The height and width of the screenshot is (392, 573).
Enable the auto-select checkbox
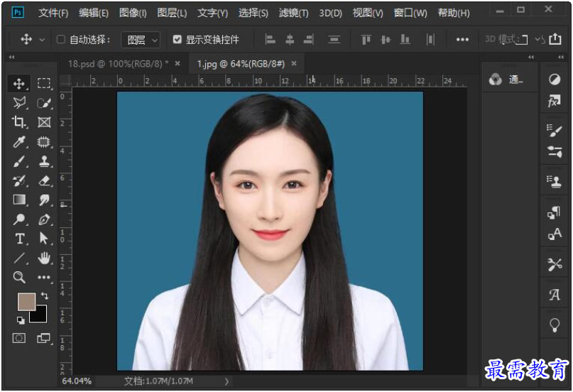(61, 39)
